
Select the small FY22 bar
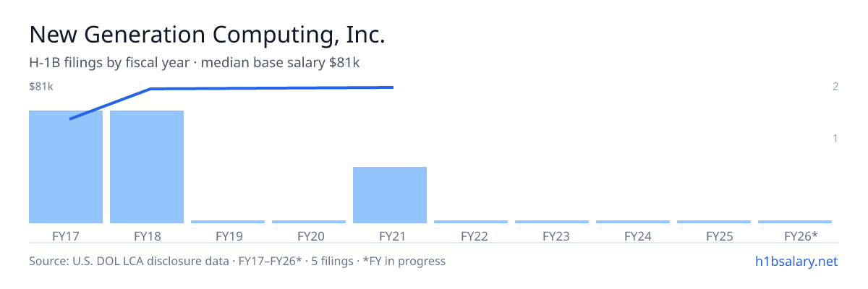pyautogui.click(x=471, y=222)
